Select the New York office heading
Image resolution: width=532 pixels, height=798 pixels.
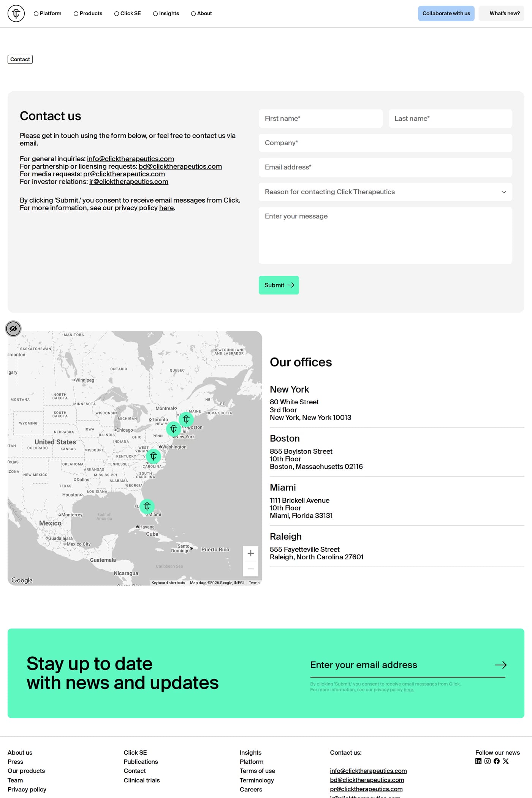(289, 389)
